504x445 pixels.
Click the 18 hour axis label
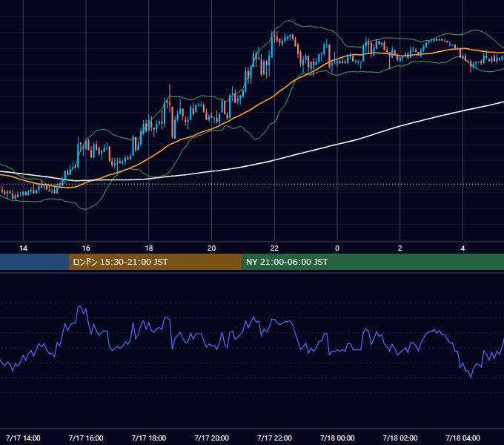pyautogui.click(x=149, y=248)
